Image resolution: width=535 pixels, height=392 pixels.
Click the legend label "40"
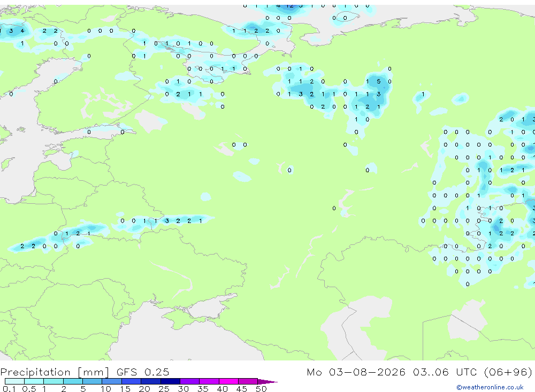[x=222, y=389]
